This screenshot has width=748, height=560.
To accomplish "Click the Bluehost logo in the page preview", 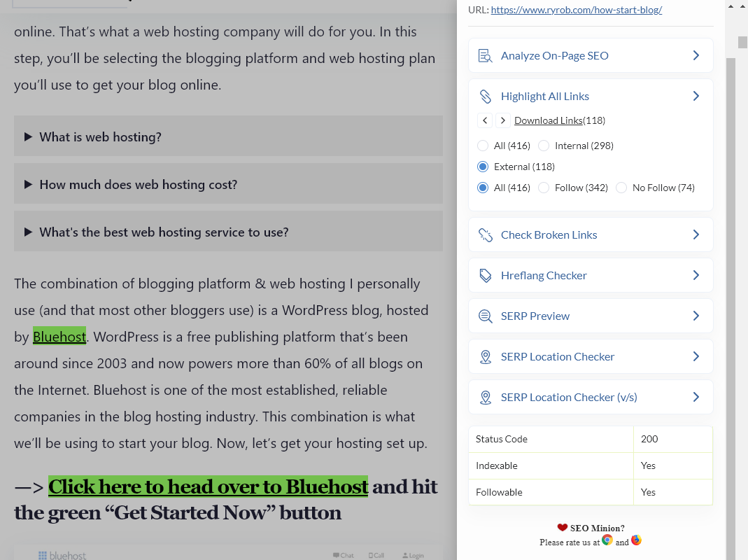I will 62,554.
